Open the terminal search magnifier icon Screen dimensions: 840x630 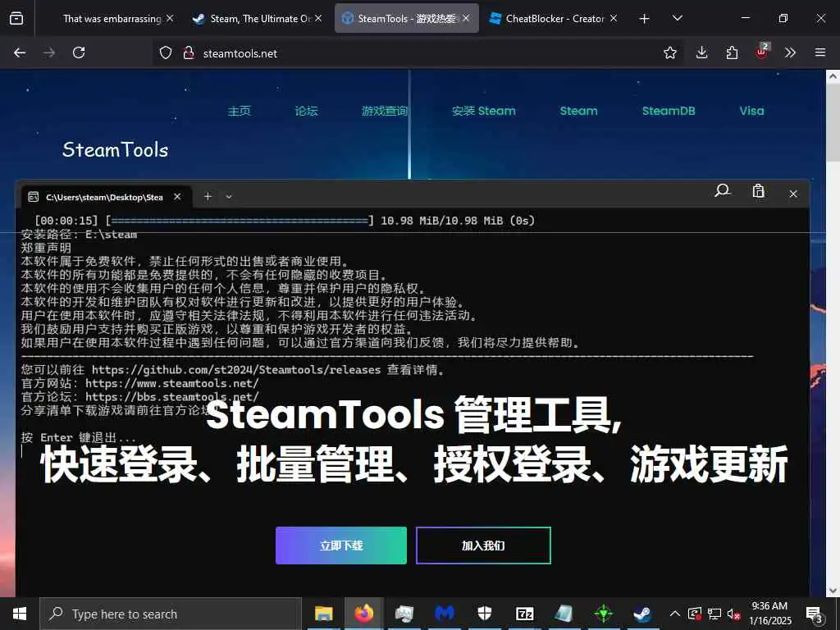(x=722, y=190)
